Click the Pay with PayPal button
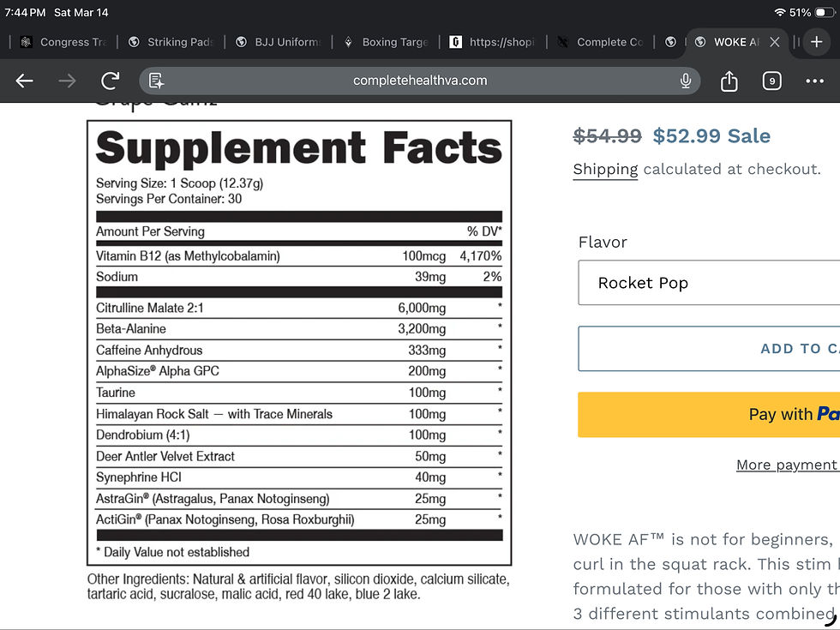The height and width of the screenshot is (630, 840). click(709, 414)
